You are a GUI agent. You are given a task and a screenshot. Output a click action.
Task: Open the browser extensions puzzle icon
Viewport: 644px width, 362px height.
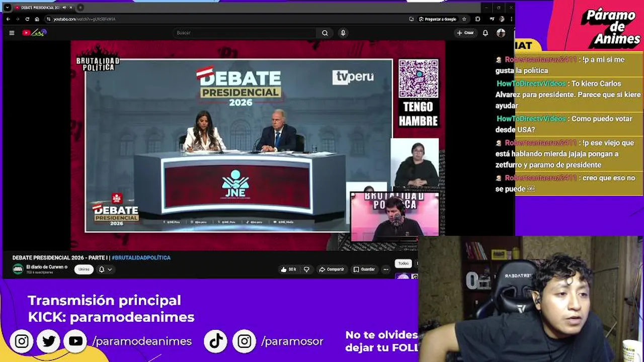[477, 19]
